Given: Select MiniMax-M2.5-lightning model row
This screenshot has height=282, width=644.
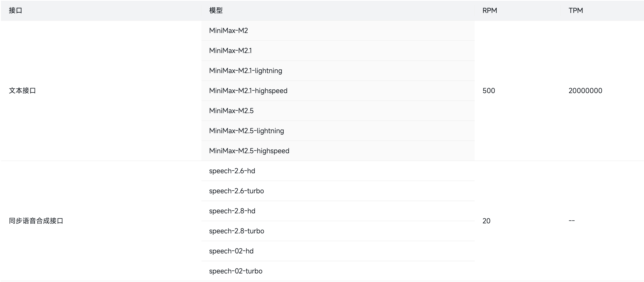Looking at the screenshot, I should coord(338,131).
